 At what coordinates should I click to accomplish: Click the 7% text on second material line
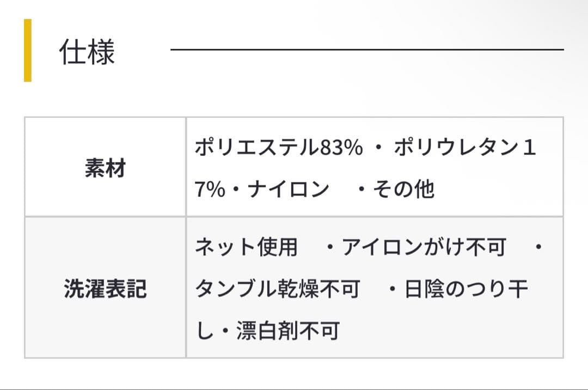point(210,189)
